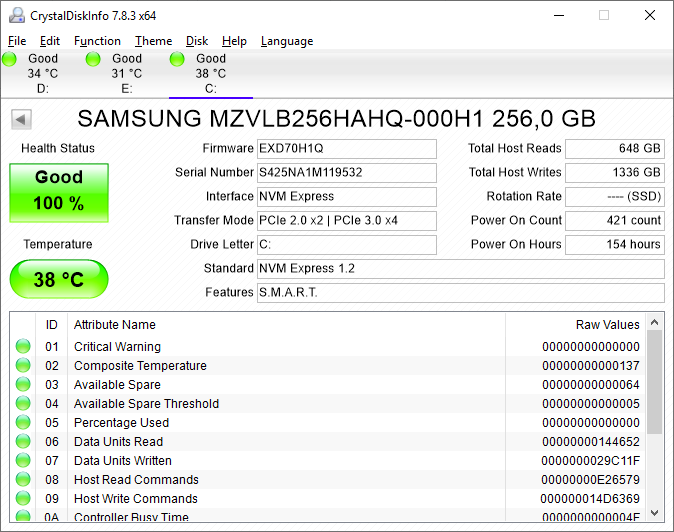
Task: Select the Critical Warning attribute text
Action: [x=117, y=347]
